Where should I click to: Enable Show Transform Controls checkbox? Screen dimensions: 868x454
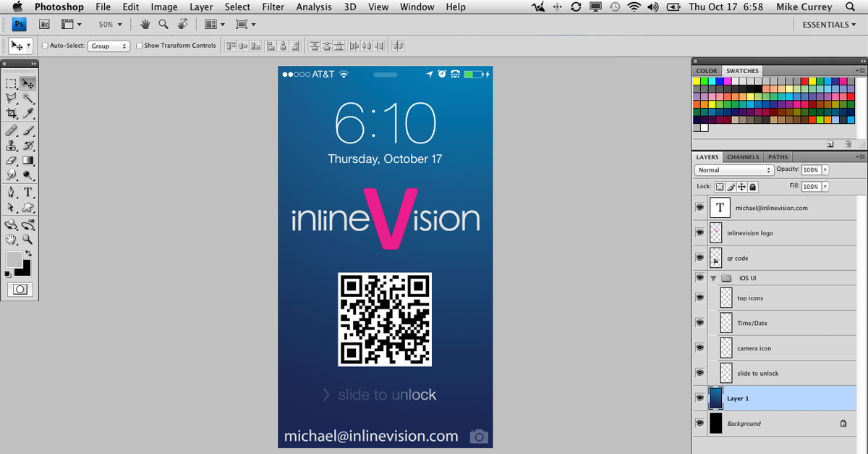(x=140, y=46)
